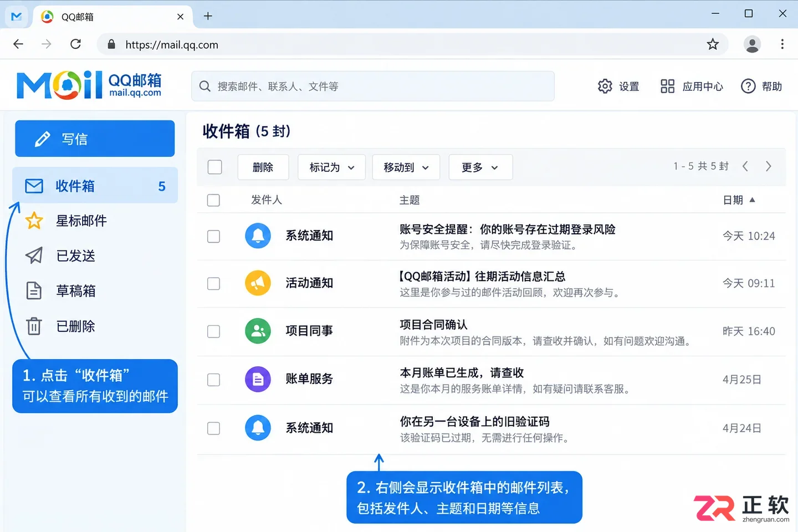Click 活动通知 megaphone avatar
This screenshot has height=532, width=798.
click(258, 283)
